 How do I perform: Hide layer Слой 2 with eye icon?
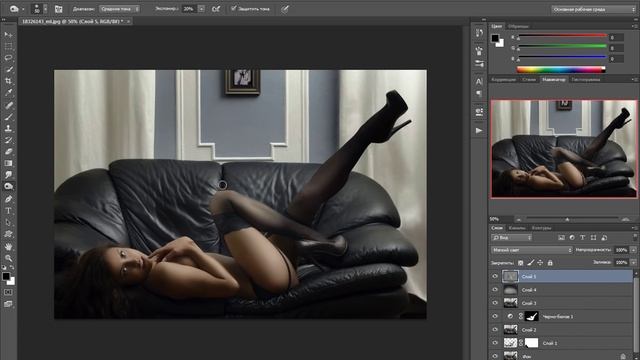pos(495,330)
